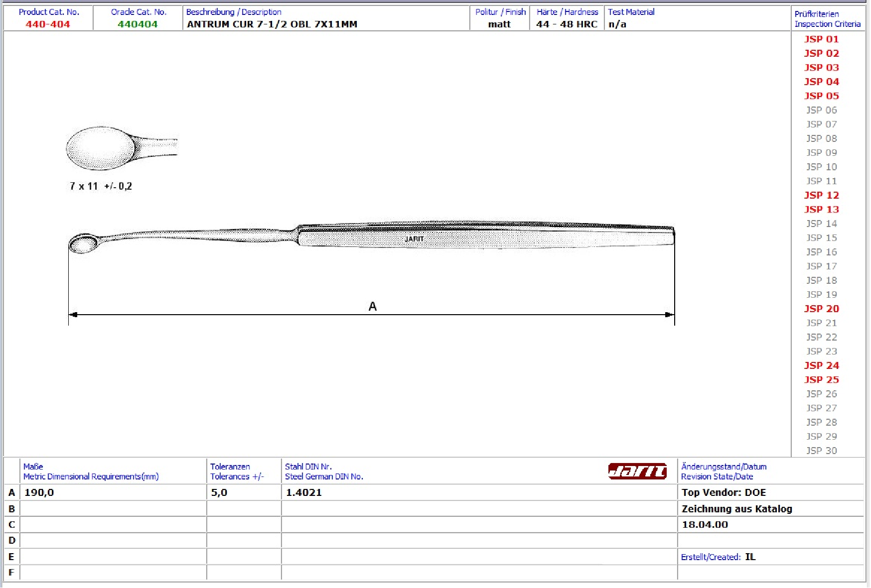The image size is (871, 588).
Task: Select inspection criterion JSP 05
Action: (821, 96)
